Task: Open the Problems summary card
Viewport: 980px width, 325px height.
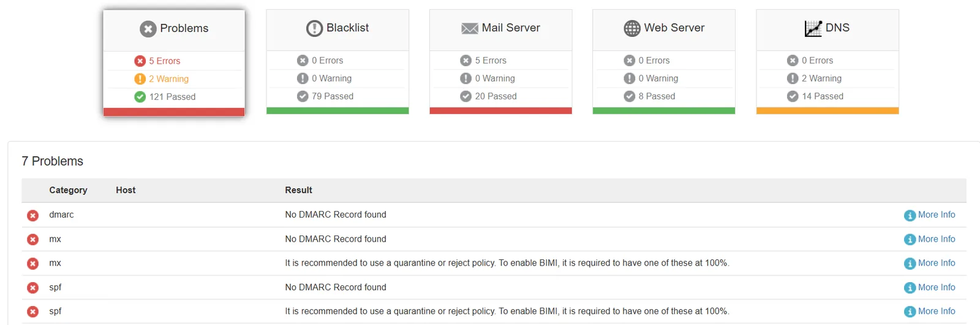Action: (174, 63)
